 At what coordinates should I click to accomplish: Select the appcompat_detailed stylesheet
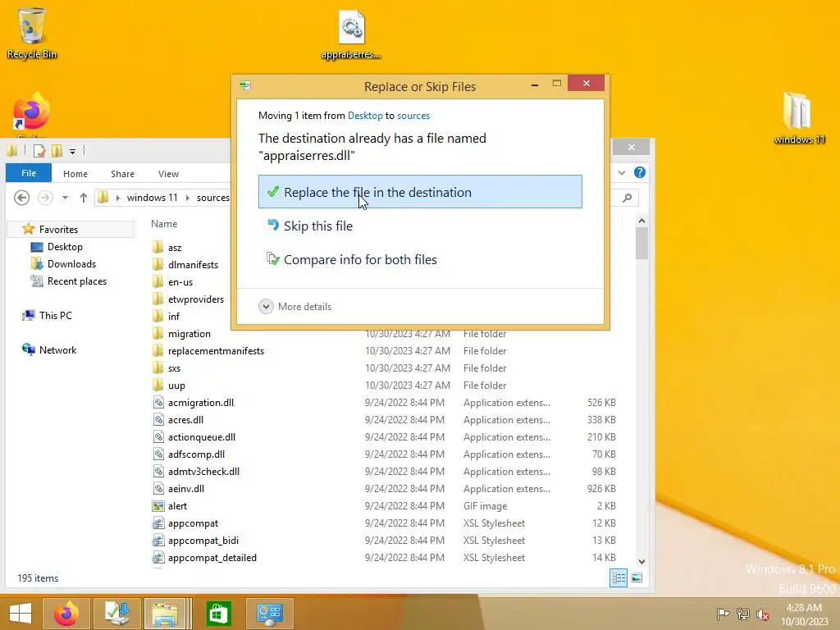click(212, 558)
